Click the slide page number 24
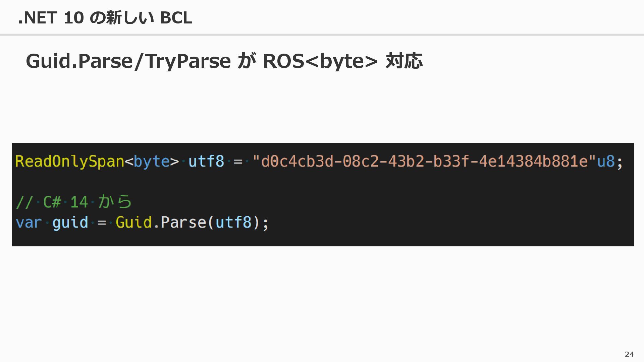 click(629, 354)
